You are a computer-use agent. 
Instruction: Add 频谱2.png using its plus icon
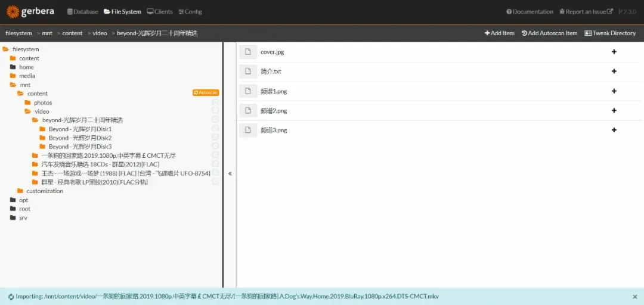614,111
